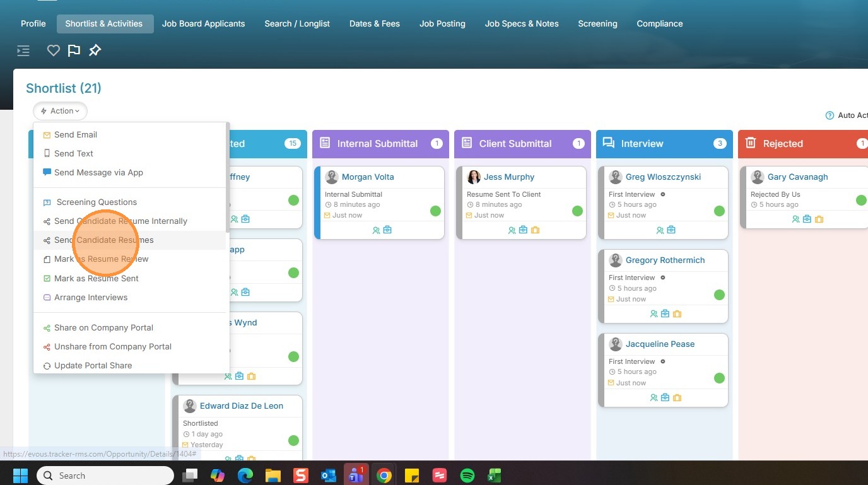Image resolution: width=868 pixels, height=485 pixels.
Task: Open the Profile tab
Action: [x=33, y=24]
